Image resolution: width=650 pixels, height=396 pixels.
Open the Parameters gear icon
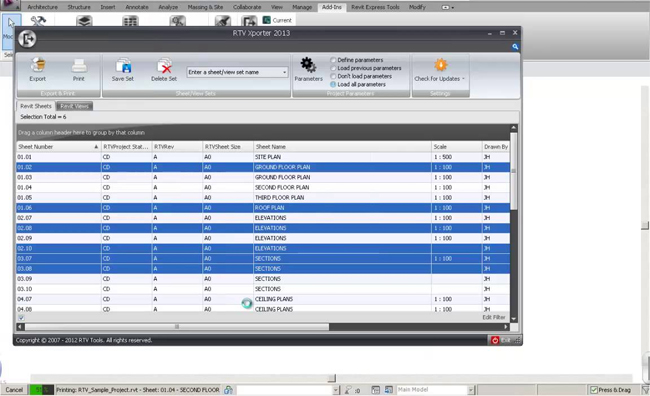point(308,65)
